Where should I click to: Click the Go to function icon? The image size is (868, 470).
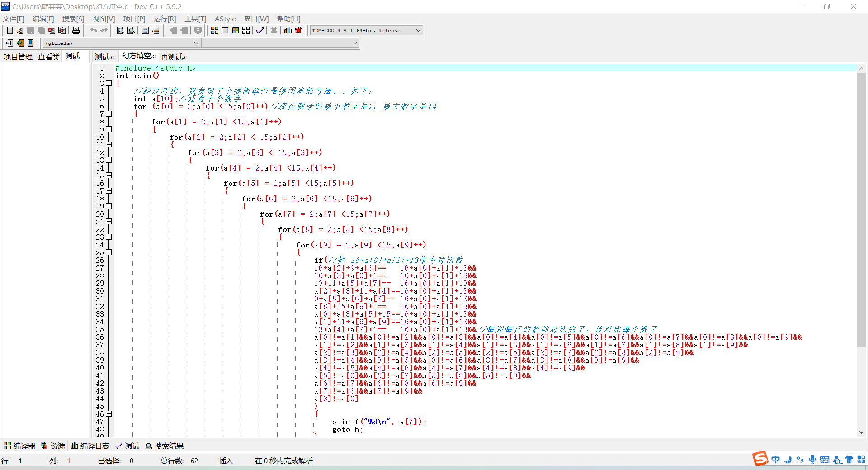click(145, 30)
